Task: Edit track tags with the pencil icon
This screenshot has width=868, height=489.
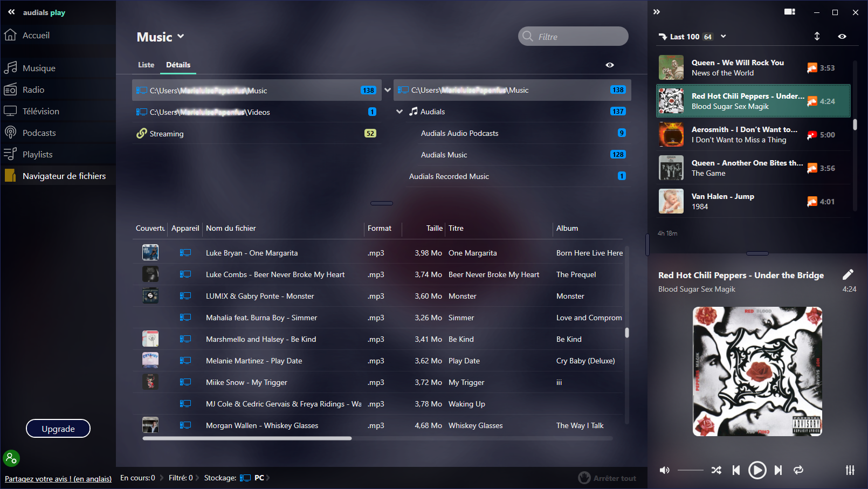Action: click(x=848, y=275)
